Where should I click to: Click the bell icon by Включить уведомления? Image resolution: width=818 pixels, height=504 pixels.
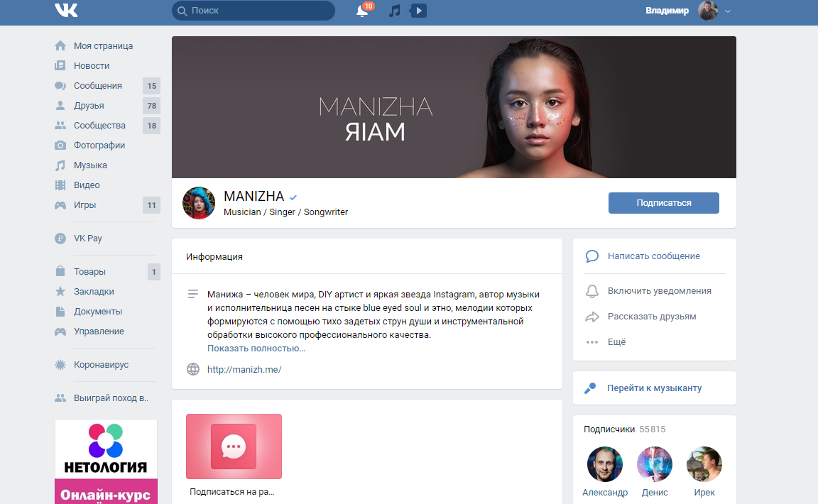[x=592, y=291]
